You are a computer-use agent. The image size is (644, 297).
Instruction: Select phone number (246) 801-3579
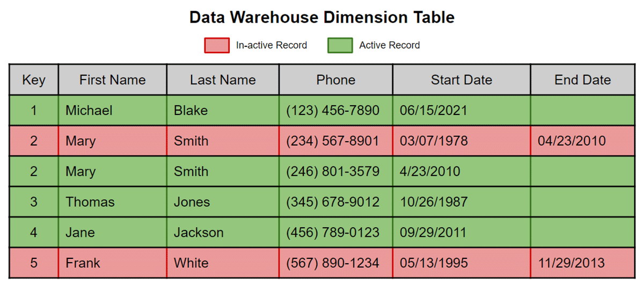coord(333,172)
